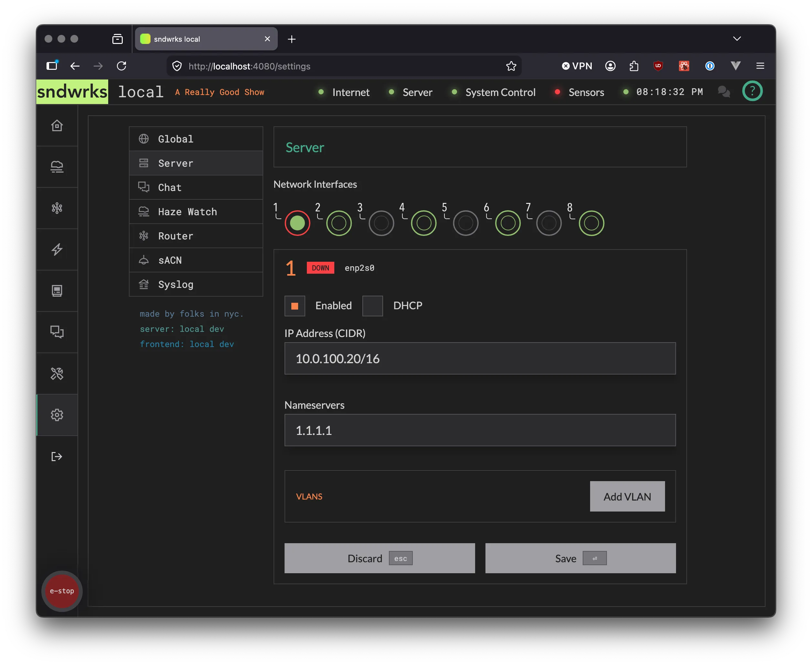
Task: Open the tab list chevron
Action: [x=736, y=39]
